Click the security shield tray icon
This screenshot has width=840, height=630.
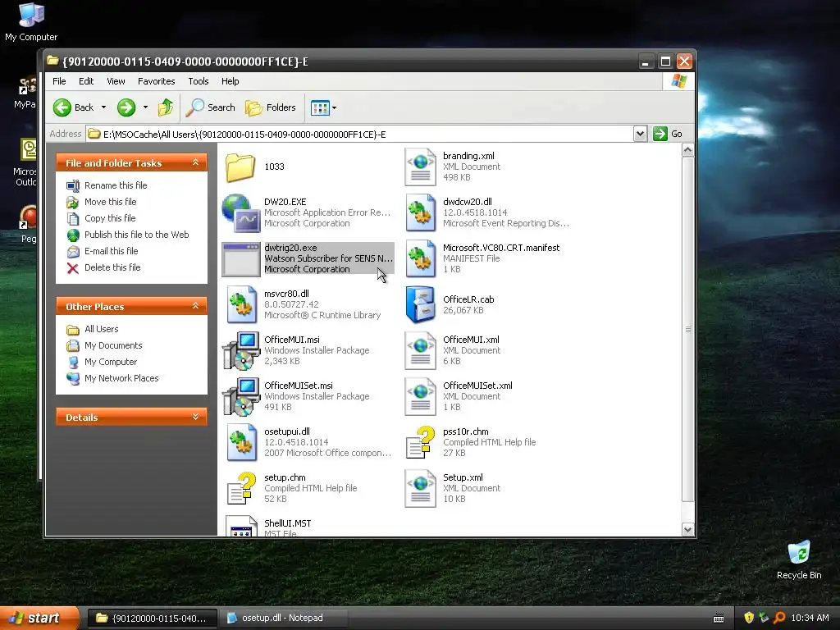point(749,618)
